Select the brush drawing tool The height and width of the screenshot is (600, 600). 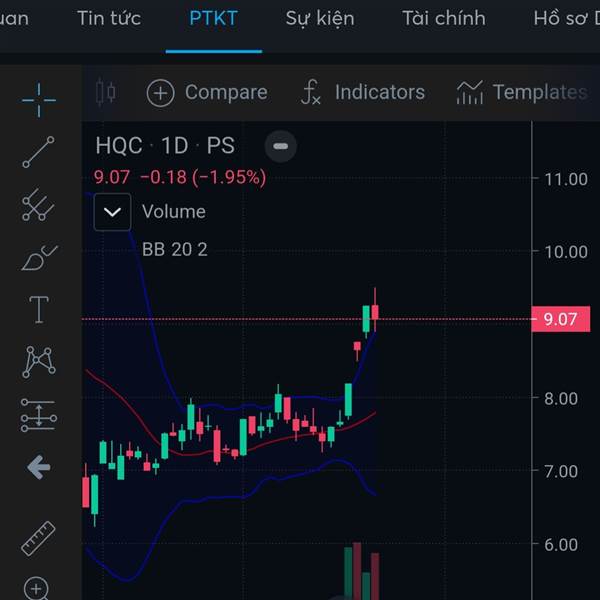click(x=39, y=258)
